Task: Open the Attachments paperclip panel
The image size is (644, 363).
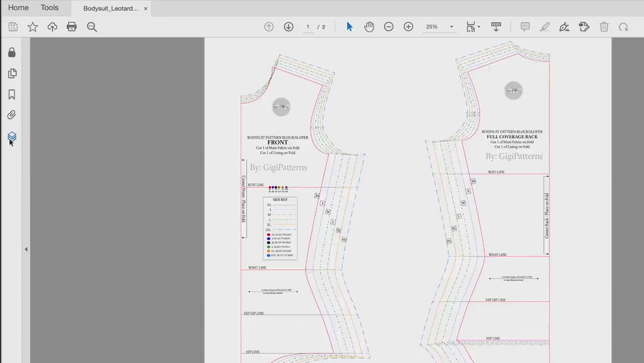Action: (x=11, y=115)
